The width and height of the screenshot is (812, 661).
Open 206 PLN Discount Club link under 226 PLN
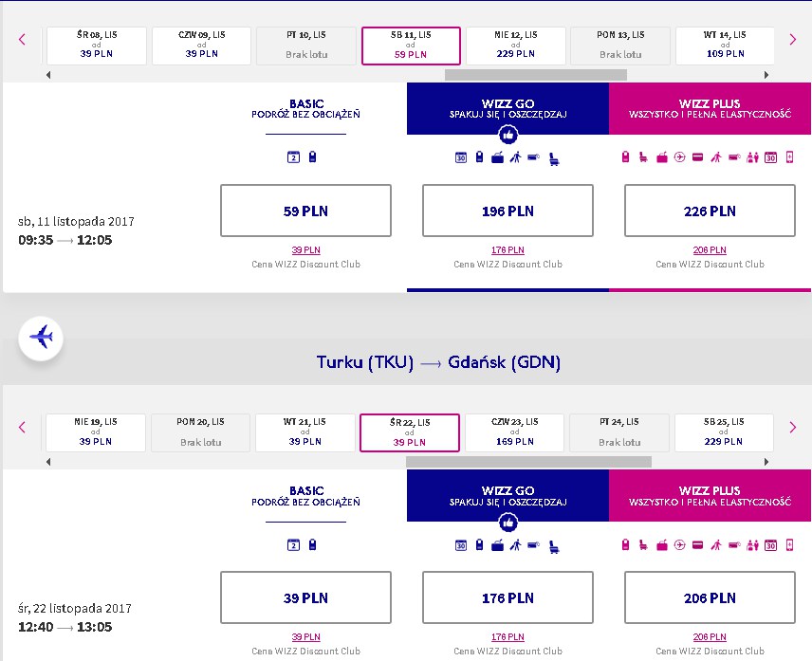click(x=710, y=250)
